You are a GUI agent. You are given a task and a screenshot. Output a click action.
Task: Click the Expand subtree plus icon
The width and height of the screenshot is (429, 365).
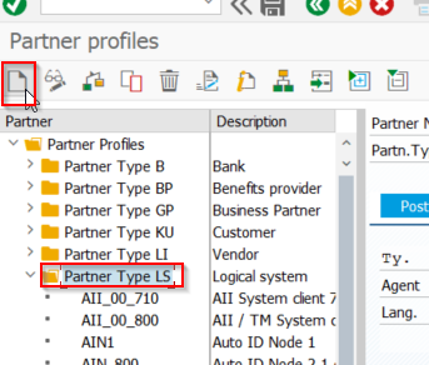pyautogui.click(x=359, y=80)
